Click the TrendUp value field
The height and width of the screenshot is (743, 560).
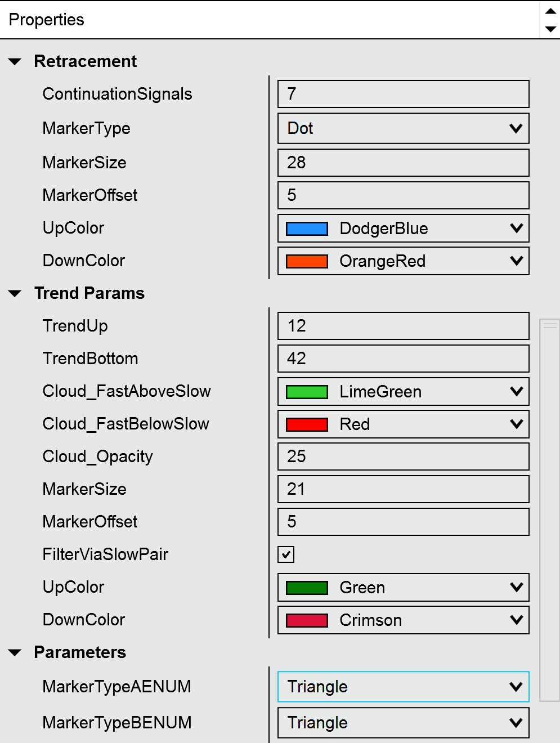click(x=403, y=326)
